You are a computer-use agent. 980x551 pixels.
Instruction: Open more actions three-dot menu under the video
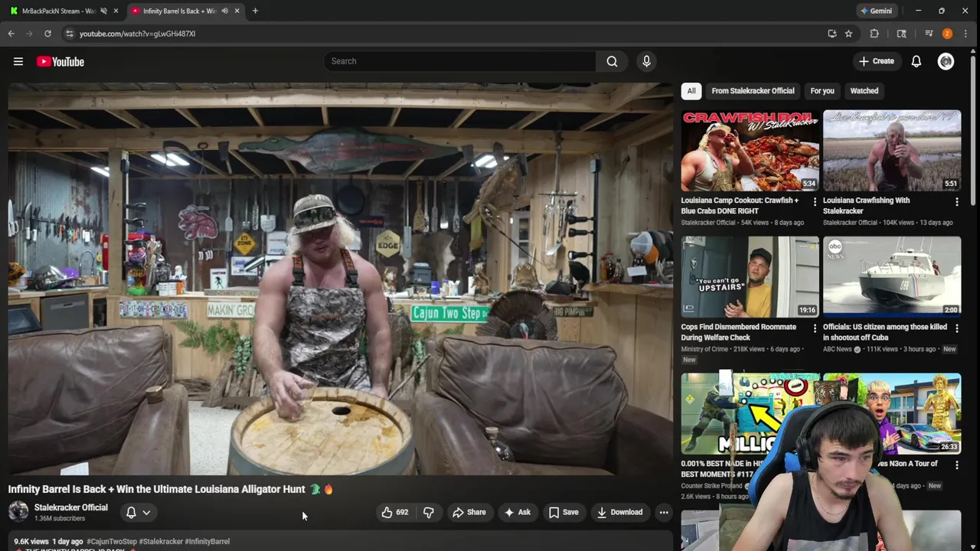click(x=664, y=512)
